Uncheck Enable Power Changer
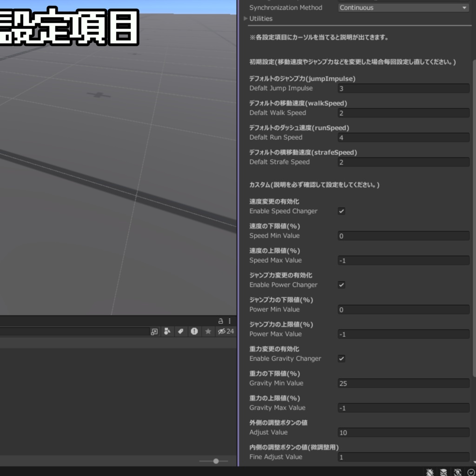 pos(341,285)
